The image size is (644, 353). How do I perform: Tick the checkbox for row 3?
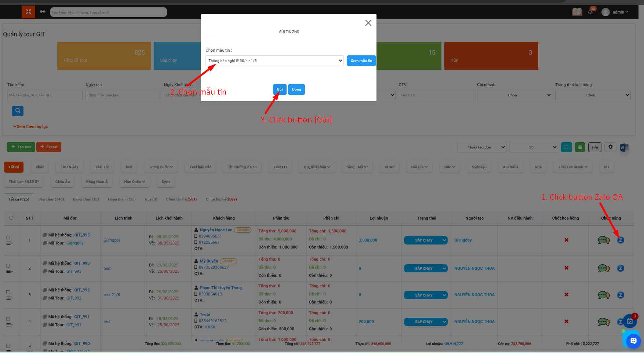click(8, 292)
